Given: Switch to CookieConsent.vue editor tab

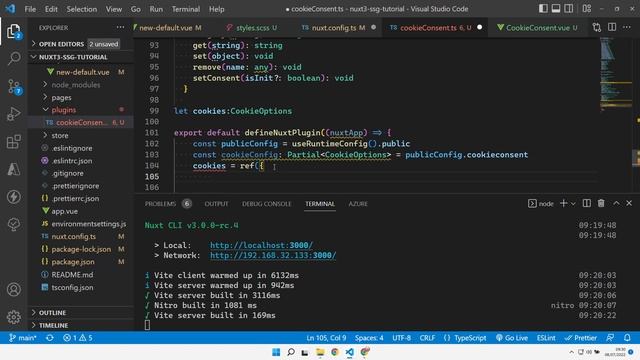Looking at the screenshot, I should point(537,28).
